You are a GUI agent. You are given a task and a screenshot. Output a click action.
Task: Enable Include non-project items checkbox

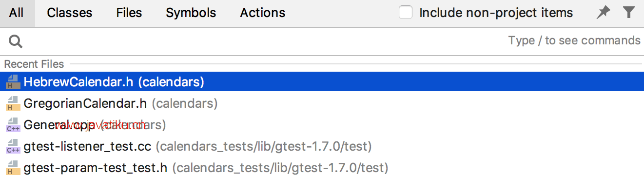[x=406, y=13]
